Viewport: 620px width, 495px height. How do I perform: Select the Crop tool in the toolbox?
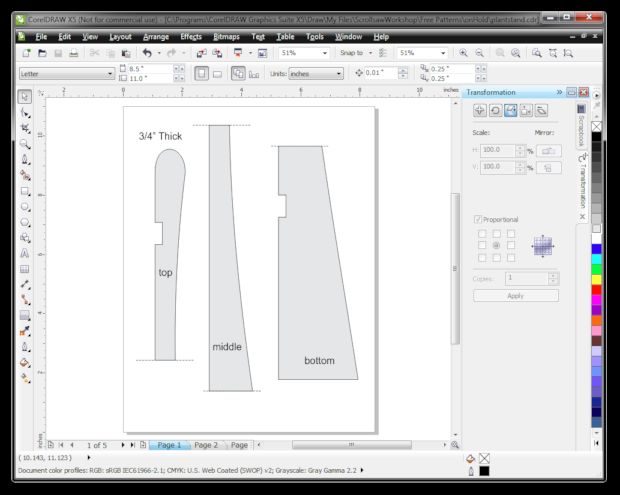click(25, 128)
